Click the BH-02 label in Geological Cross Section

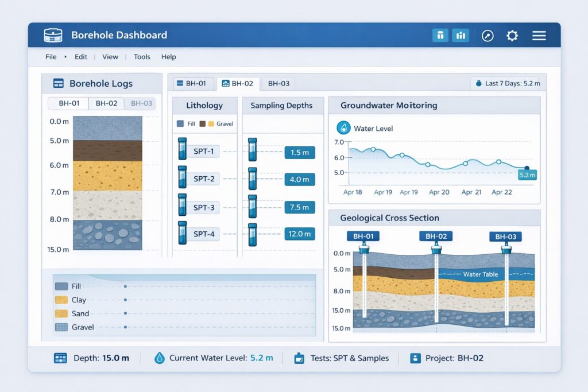[x=436, y=236]
